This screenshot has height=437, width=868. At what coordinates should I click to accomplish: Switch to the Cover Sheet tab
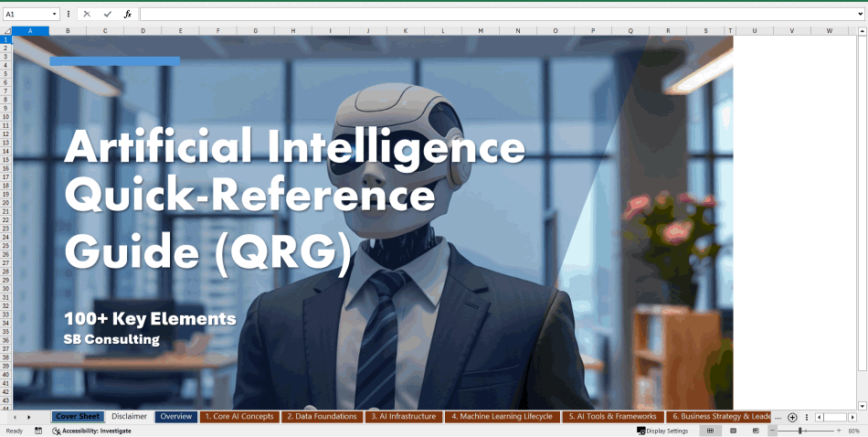[78, 417]
